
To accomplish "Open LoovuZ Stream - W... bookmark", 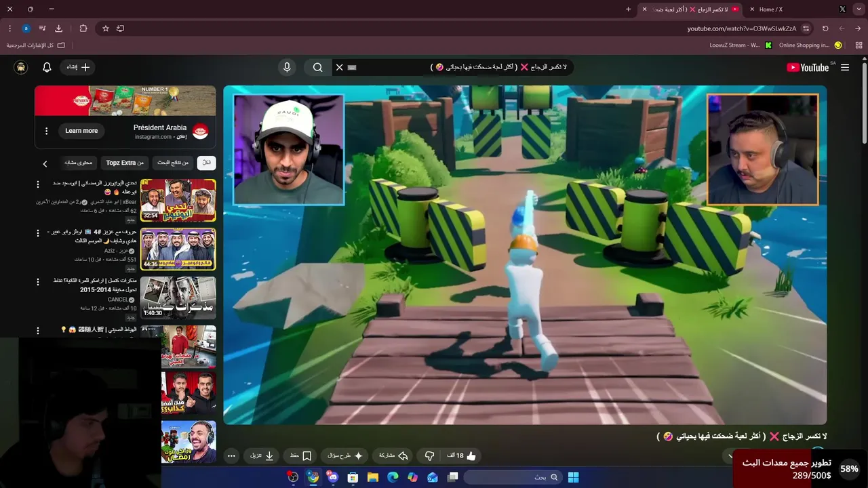I will pos(740,45).
